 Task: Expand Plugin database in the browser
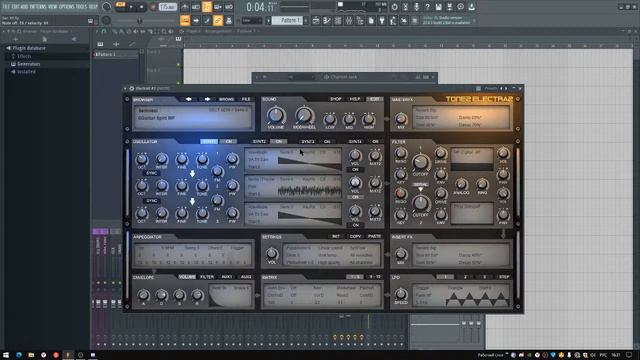[x=29, y=48]
